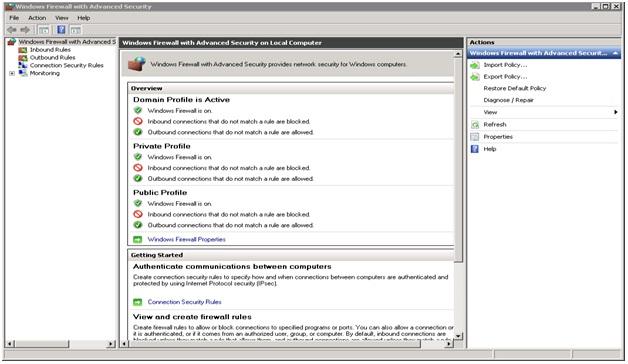
Task: Click Import Policy action
Action: click(x=505, y=65)
